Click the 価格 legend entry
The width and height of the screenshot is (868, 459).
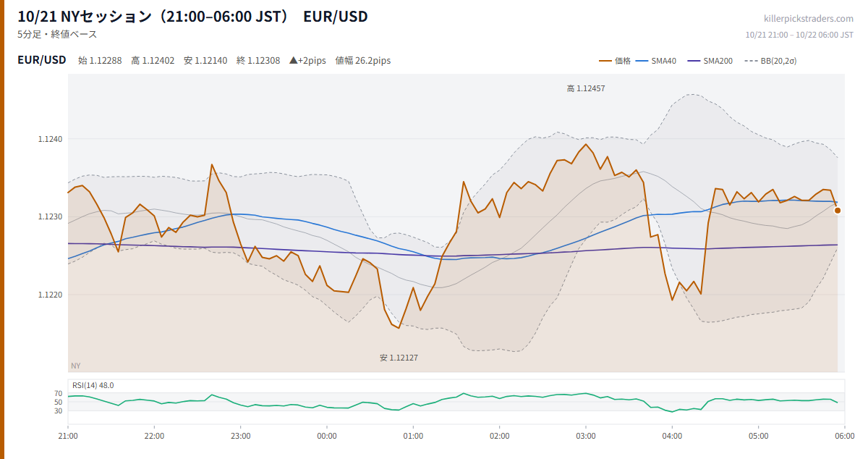click(614, 61)
